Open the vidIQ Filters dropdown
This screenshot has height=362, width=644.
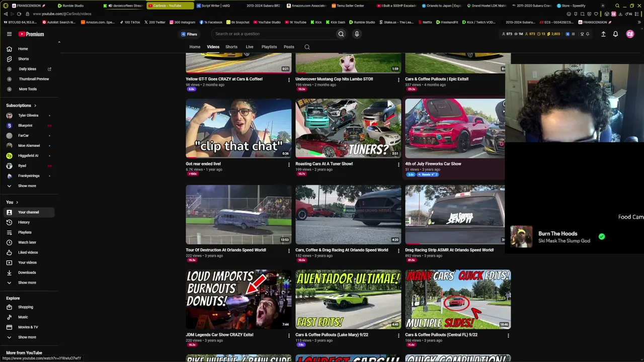click(x=189, y=34)
